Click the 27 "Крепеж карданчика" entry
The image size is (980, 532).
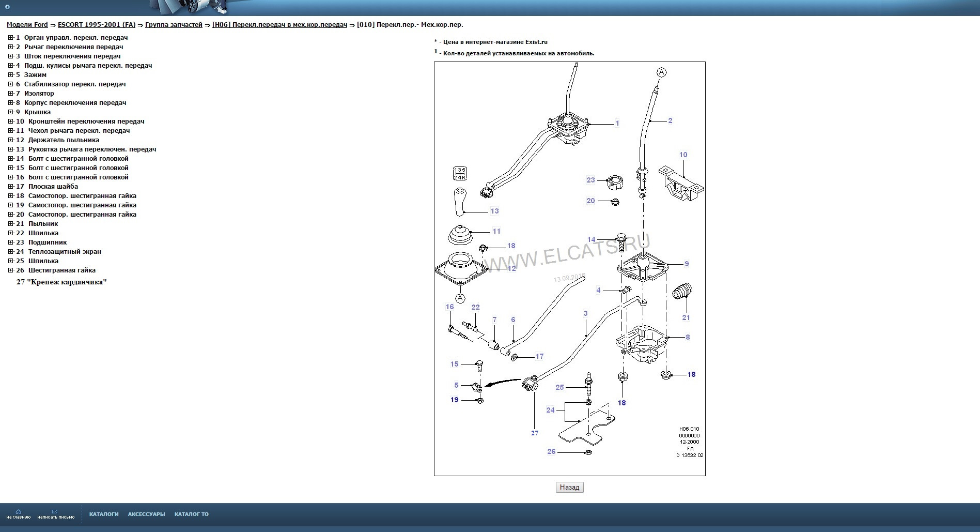61,282
